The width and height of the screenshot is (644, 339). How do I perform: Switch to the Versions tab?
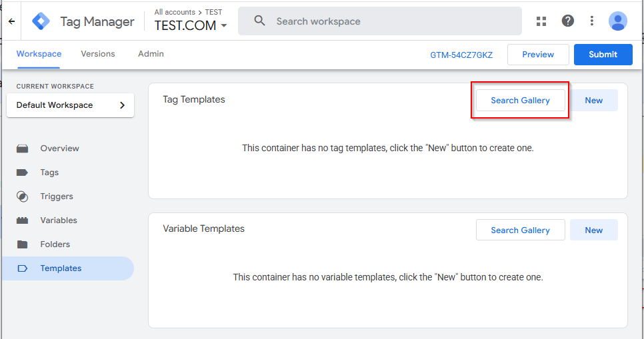click(x=98, y=54)
